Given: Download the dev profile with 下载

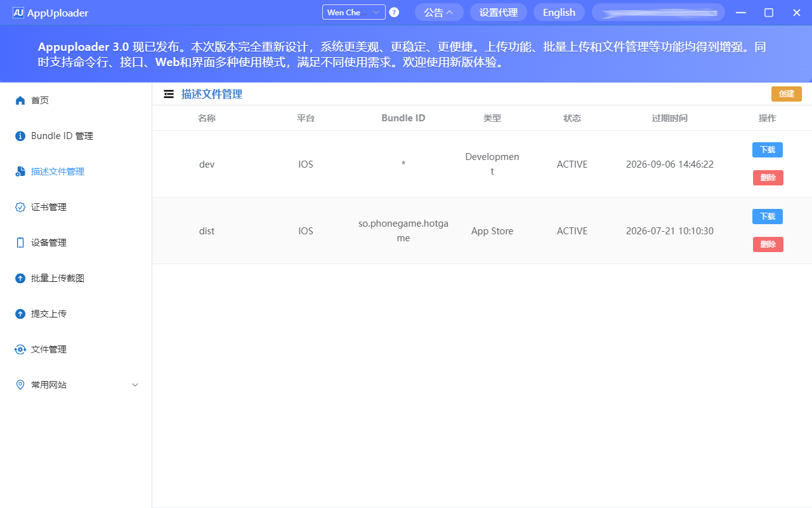Looking at the screenshot, I should coord(767,150).
